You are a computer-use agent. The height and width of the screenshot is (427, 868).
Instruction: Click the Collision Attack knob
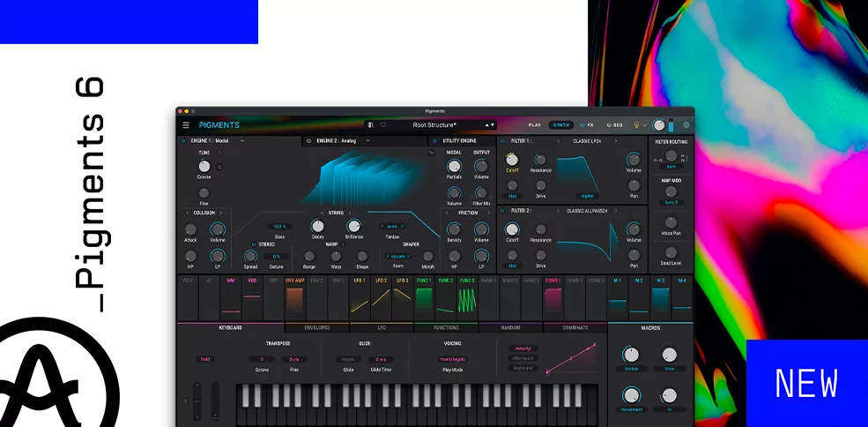190,229
